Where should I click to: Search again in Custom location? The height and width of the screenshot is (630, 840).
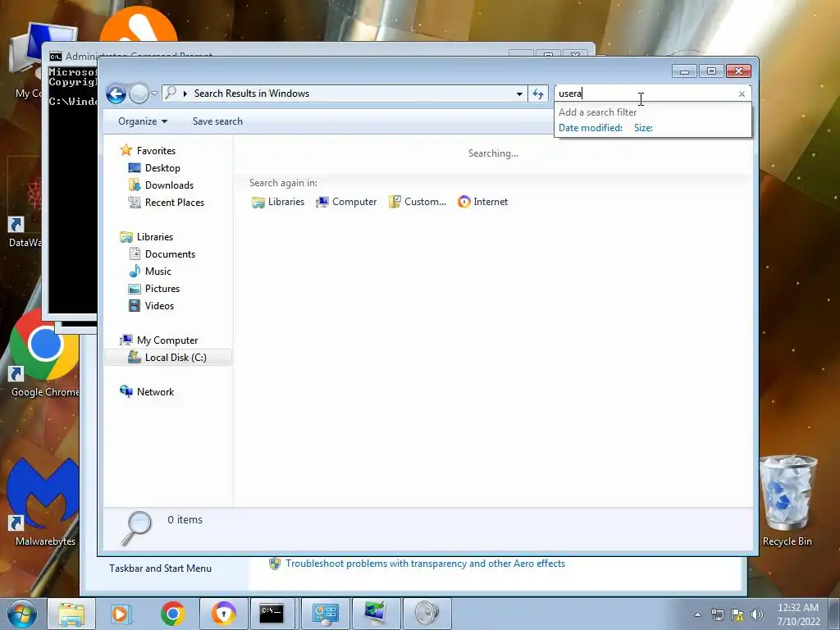418,202
